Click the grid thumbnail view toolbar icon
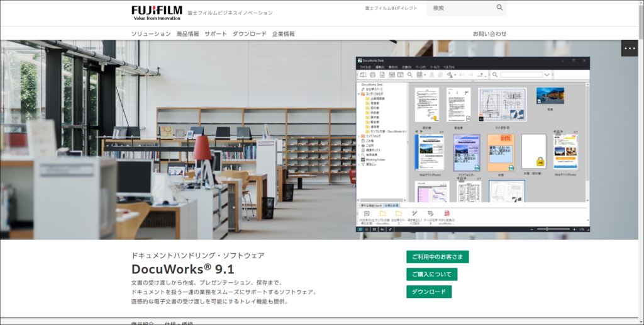This screenshot has width=644, height=325. tap(419, 75)
